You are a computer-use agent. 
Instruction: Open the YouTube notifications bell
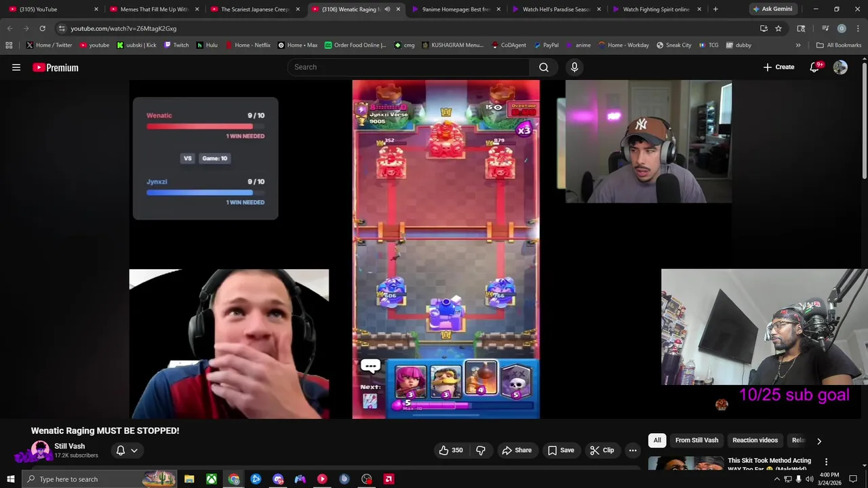(x=814, y=67)
